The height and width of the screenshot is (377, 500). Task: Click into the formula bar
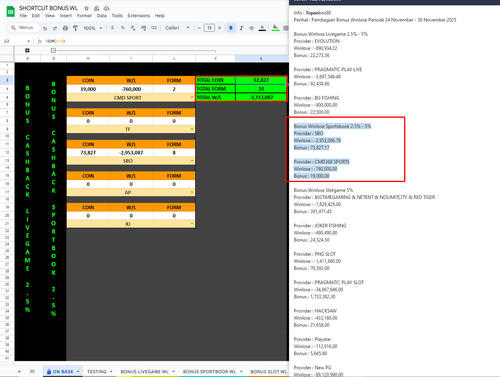[165, 41]
